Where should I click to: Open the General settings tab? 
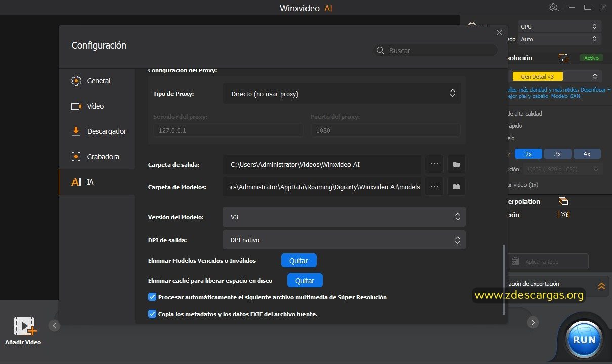tap(97, 81)
